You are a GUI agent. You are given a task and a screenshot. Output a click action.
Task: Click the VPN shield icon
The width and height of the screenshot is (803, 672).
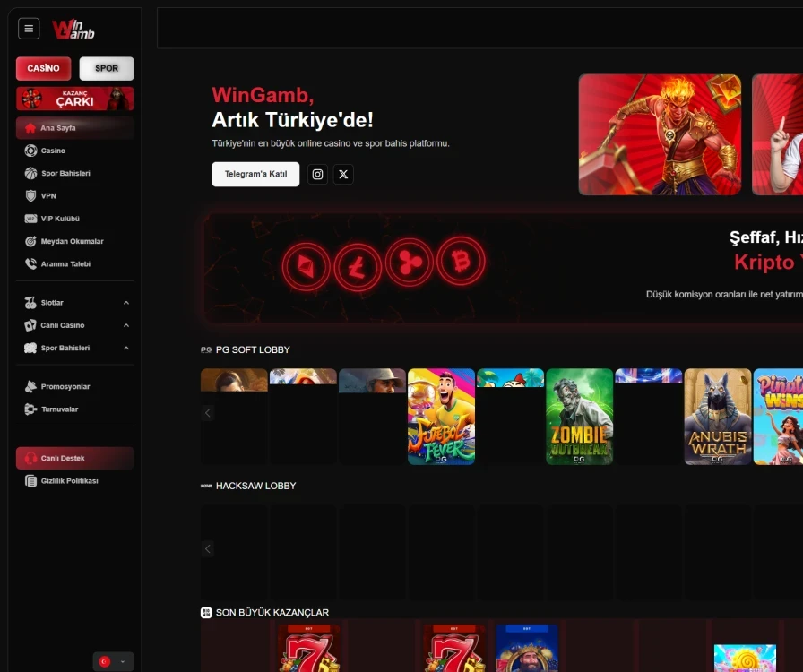[30, 195]
